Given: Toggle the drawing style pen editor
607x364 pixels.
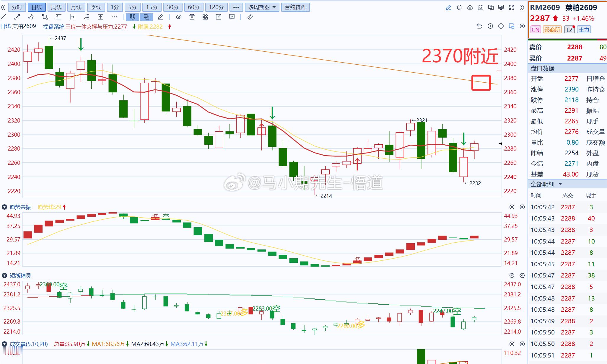Looking at the screenshot, I should pyautogui.click(x=160, y=17).
